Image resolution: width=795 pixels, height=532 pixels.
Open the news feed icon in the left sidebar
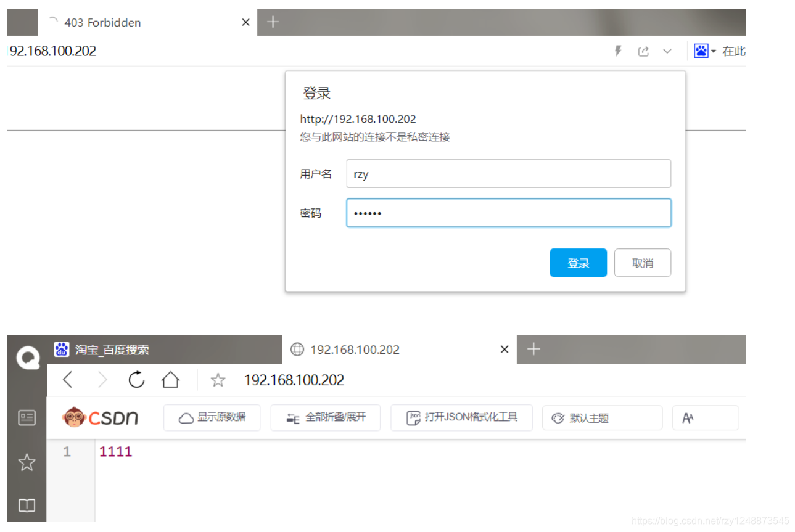tap(27, 417)
